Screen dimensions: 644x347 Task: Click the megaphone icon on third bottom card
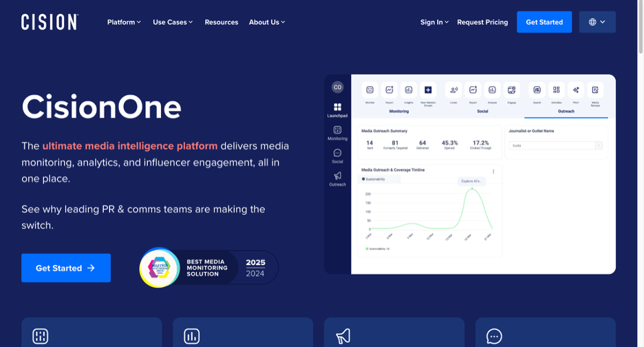point(343,336)
